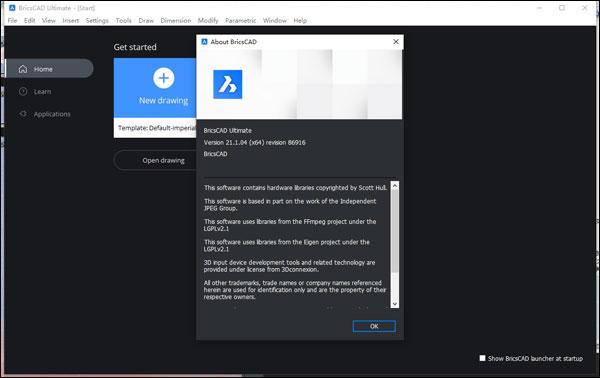
Task: Open the Insert menu
Action: pos(71,20)
